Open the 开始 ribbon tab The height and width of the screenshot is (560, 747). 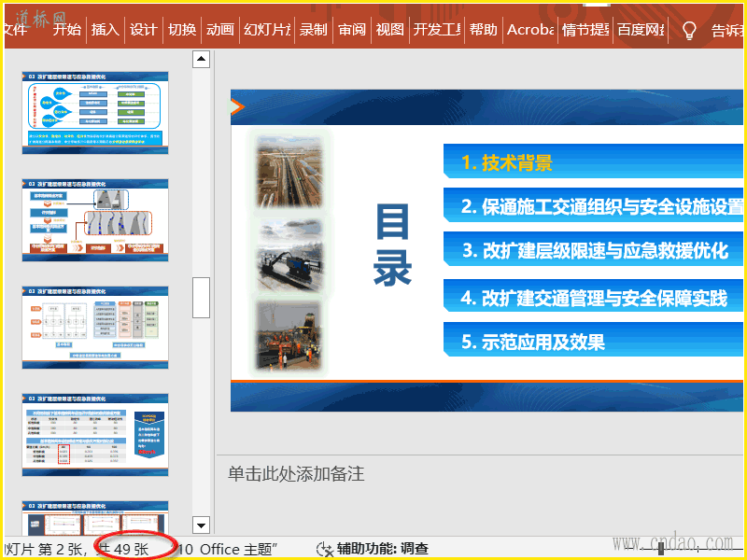[67, 30]
